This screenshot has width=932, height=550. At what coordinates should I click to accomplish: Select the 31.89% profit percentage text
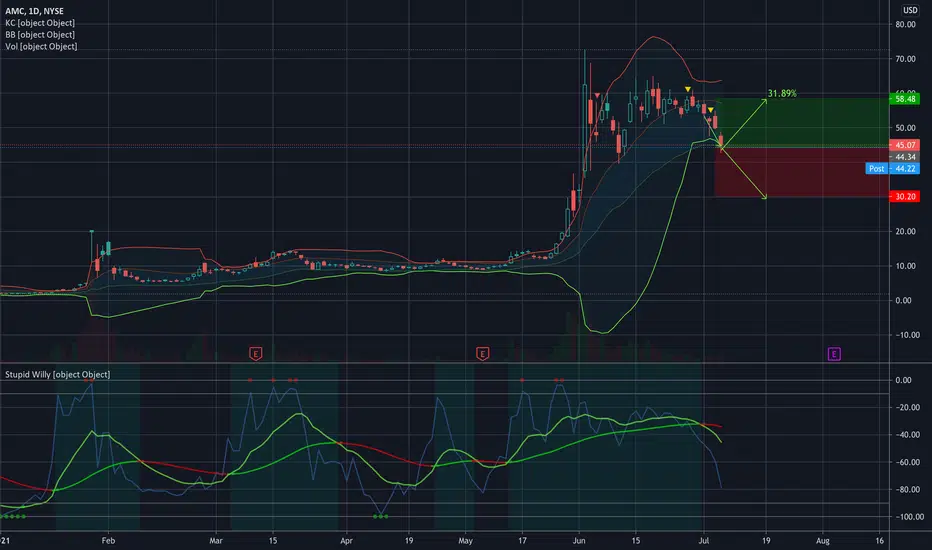point(782,93)
